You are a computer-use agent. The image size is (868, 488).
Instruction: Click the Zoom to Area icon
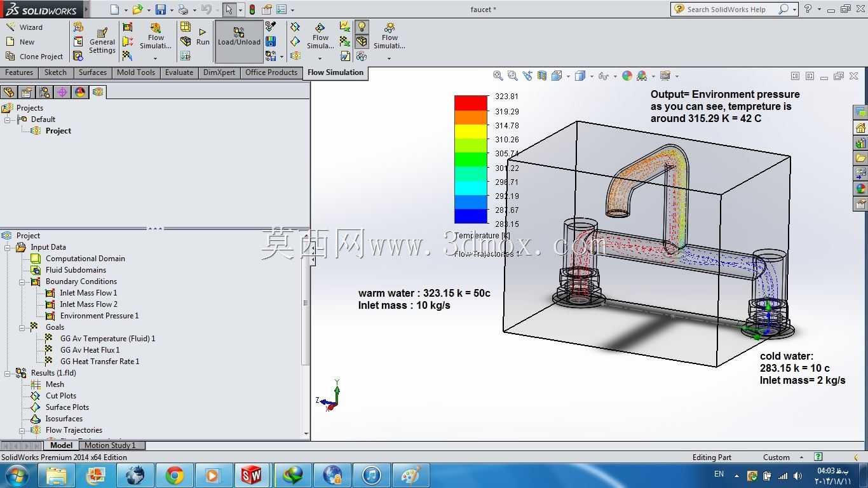[513, 76]
